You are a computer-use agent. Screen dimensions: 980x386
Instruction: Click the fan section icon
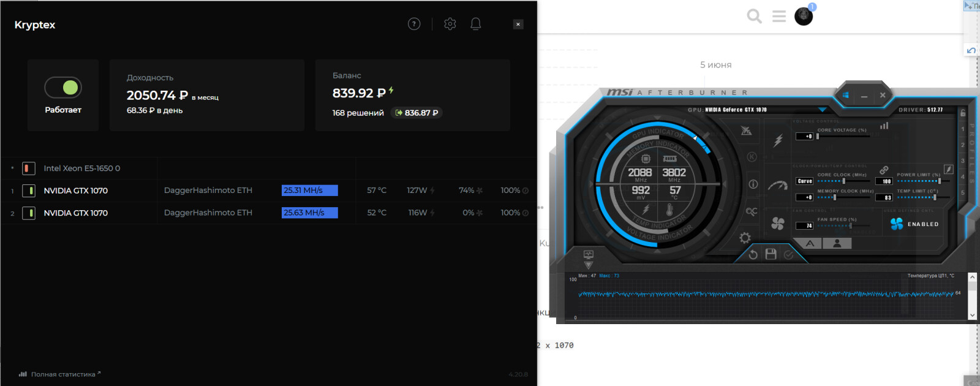778,224
